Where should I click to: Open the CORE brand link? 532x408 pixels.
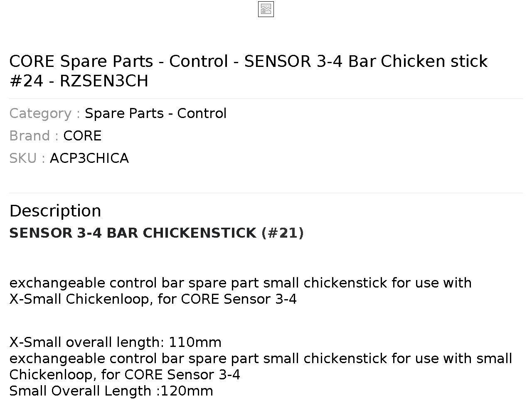82,136
